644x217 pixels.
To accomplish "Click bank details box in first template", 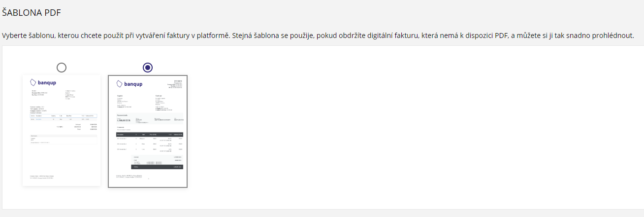I will (64, 139).
